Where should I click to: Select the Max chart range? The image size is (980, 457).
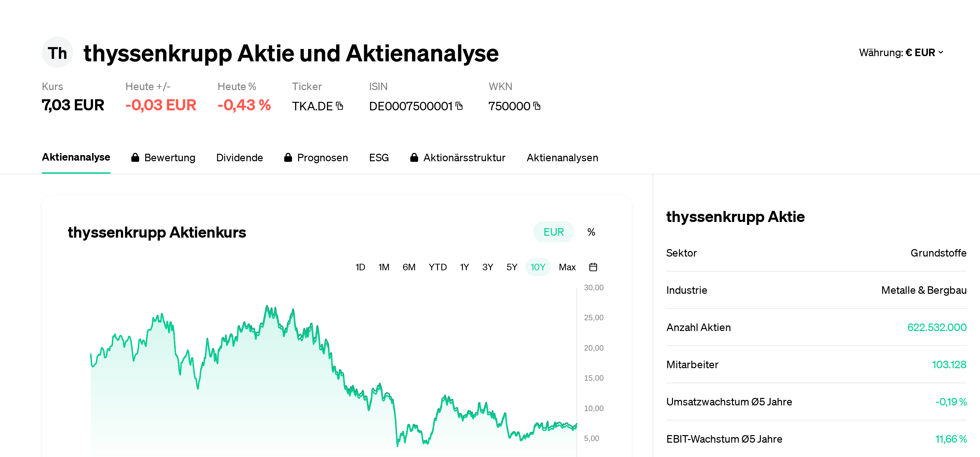tap(567, 267)
